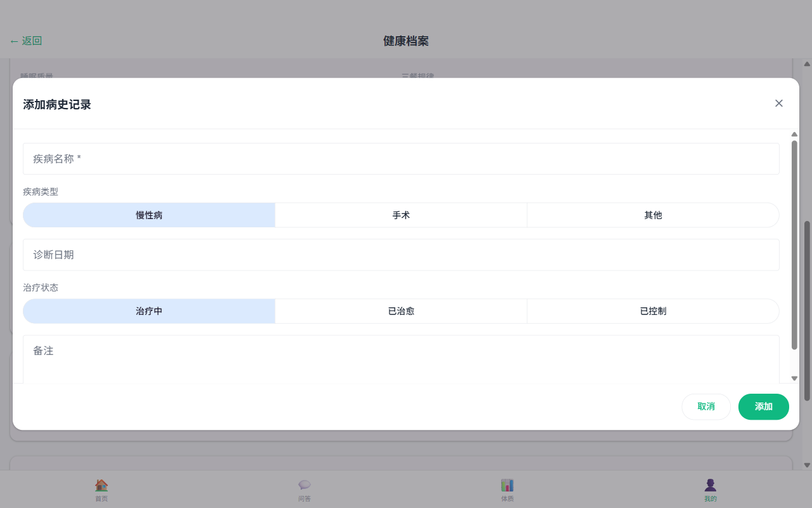Click the 首页 house icon

(101, 485)
